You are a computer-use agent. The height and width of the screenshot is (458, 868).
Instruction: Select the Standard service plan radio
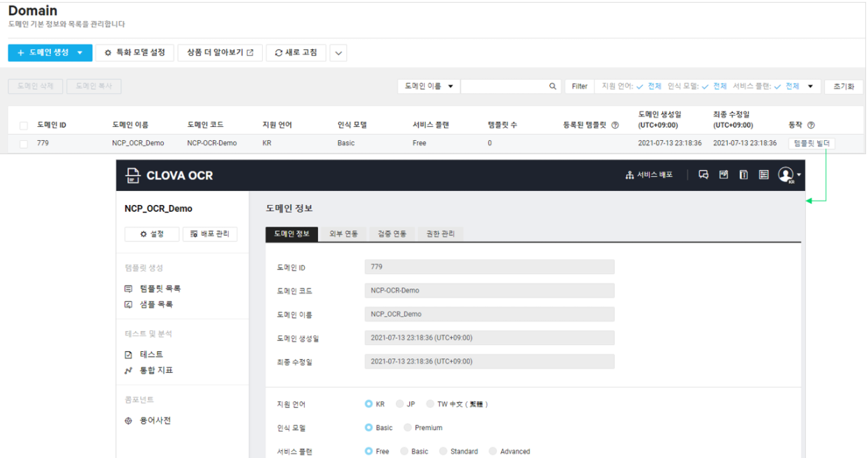[443, 452]
